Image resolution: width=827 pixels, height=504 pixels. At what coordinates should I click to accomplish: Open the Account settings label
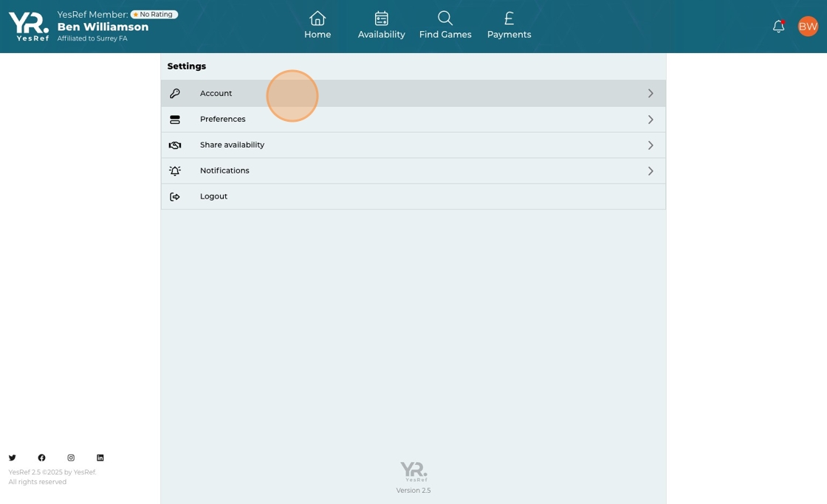coord(216,93)
